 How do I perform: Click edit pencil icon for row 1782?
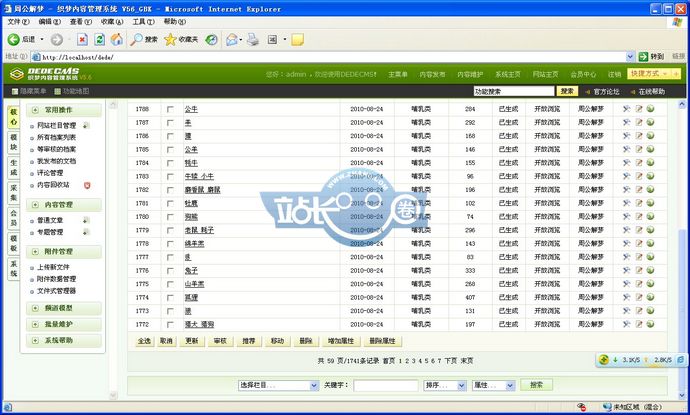pyautogui.click(x=639, y=190)
